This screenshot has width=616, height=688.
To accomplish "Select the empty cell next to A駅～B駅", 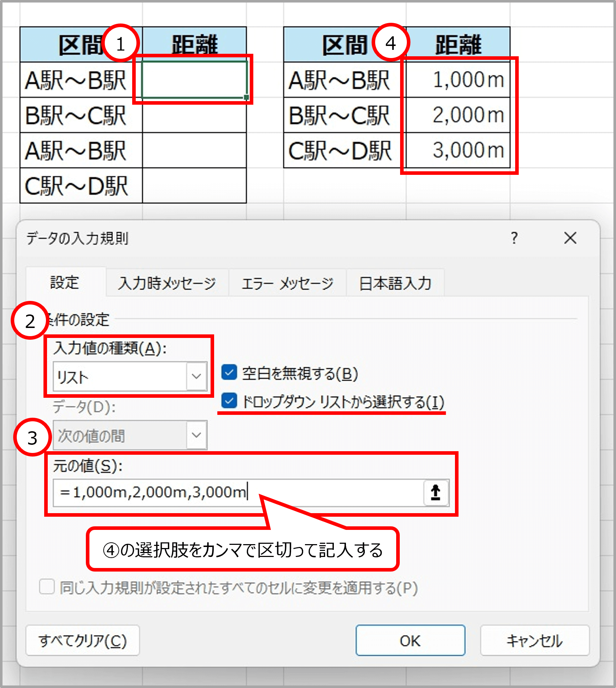I will click(194, 79).
